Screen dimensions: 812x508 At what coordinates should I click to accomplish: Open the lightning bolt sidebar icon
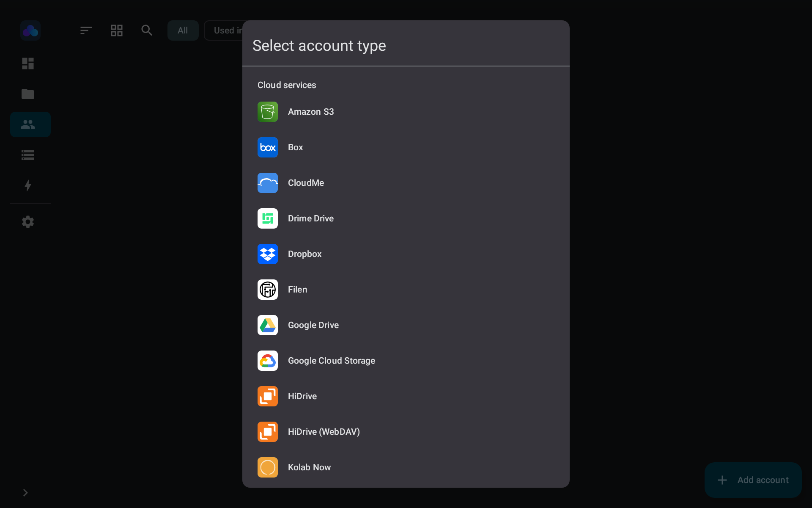click(28, 185)
